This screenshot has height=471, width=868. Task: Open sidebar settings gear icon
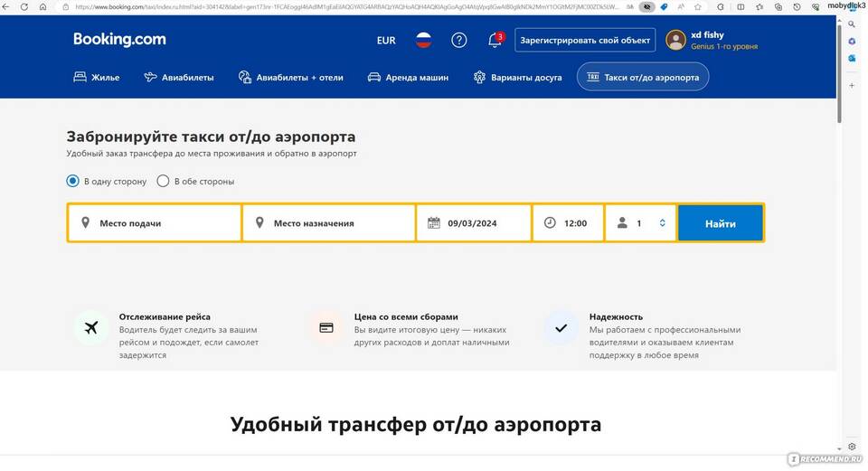pyautogui.click(x=852, y=447)
